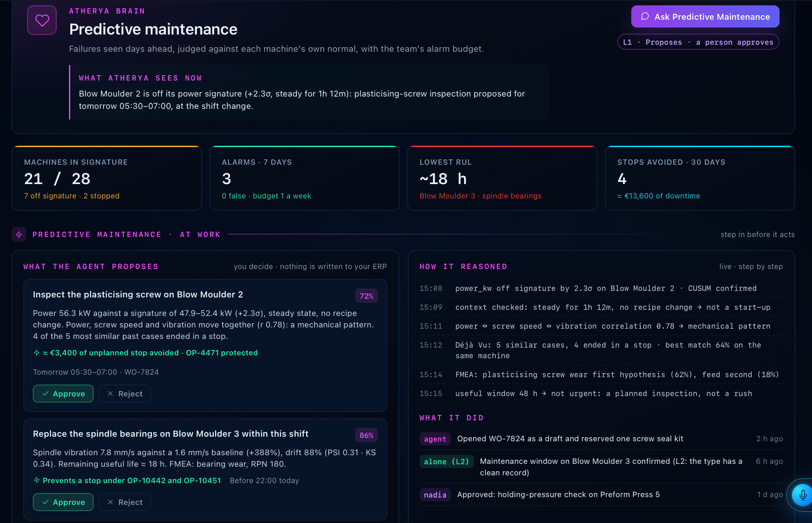Open Ask Predictive Maintenance chat
812x523 pixels.
(x=705, y=16)
